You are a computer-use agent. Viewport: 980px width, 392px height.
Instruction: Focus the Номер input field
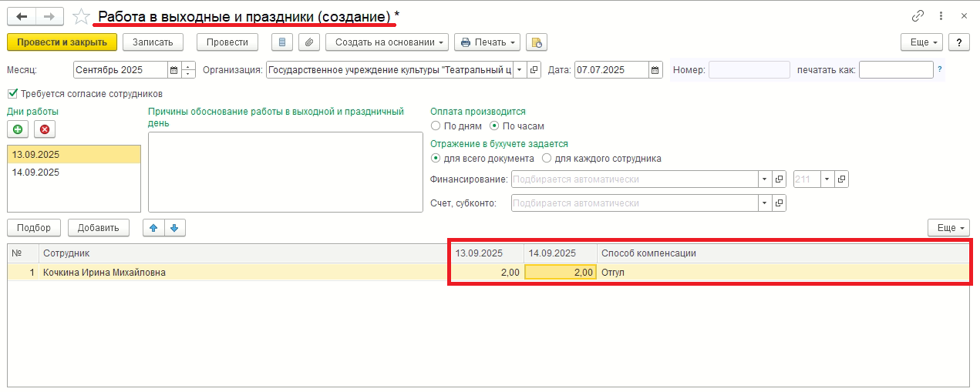pyautogui.click(x=749, y=70)
